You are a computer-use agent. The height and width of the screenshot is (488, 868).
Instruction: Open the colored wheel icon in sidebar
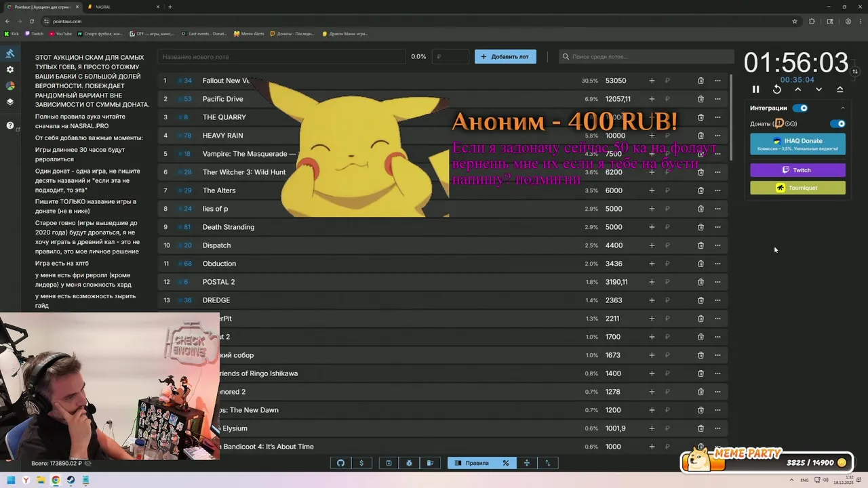pyautogui.click(x=10, y=86)
